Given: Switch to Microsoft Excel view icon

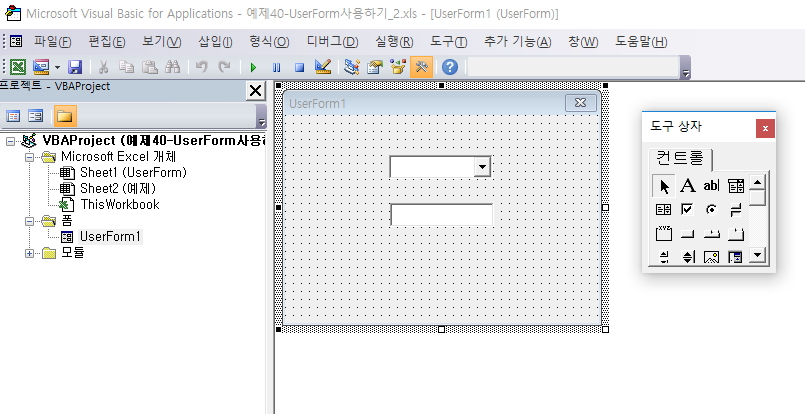Looking at the screenshot, I should (x=18, y=67).
